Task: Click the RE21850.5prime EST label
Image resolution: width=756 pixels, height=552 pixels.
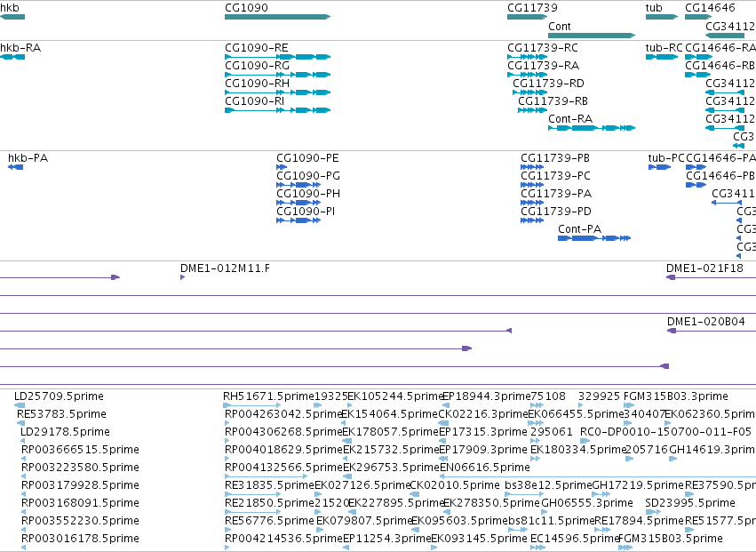Action: 269,503
